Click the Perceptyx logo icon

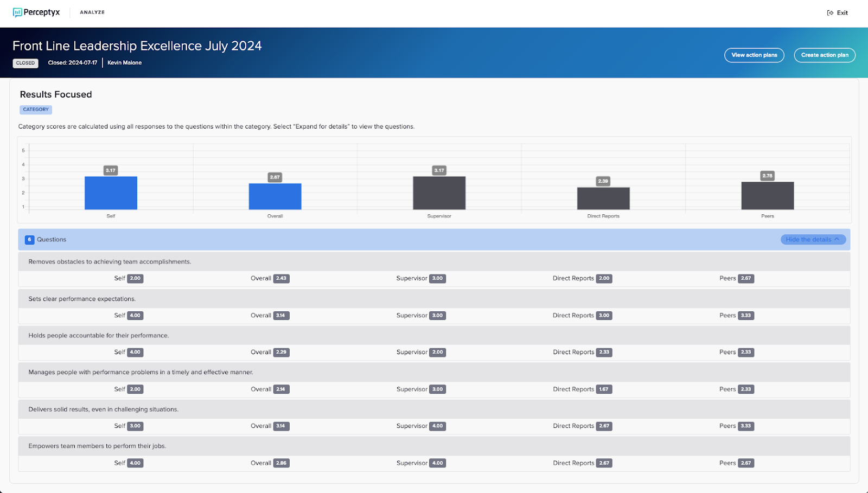click(17, 12)
